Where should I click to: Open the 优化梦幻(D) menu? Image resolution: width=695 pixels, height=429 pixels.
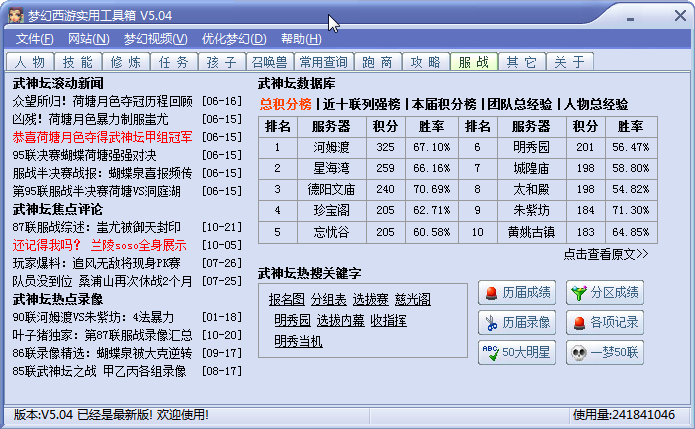(x=234, y=39)
